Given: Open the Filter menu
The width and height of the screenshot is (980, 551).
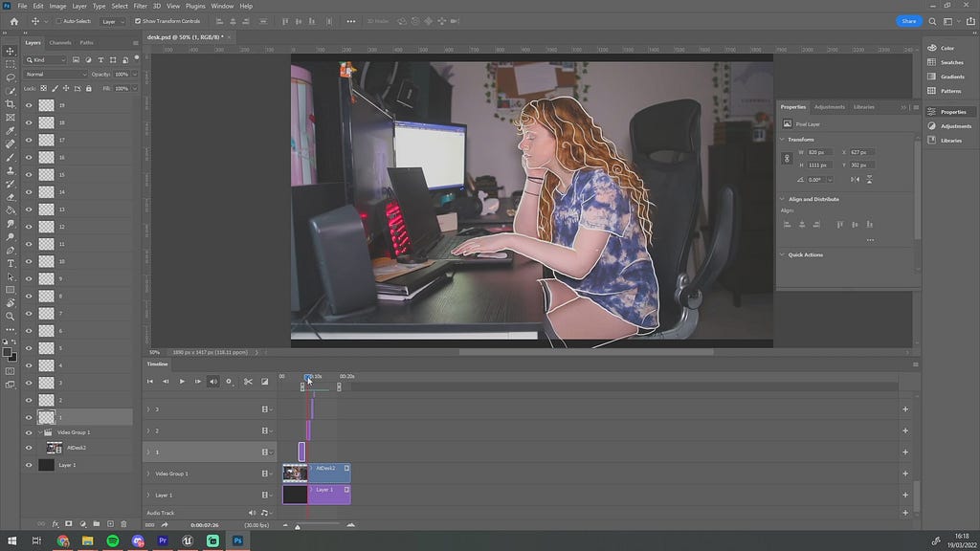Looking at the screenshot, I should 140,7.
